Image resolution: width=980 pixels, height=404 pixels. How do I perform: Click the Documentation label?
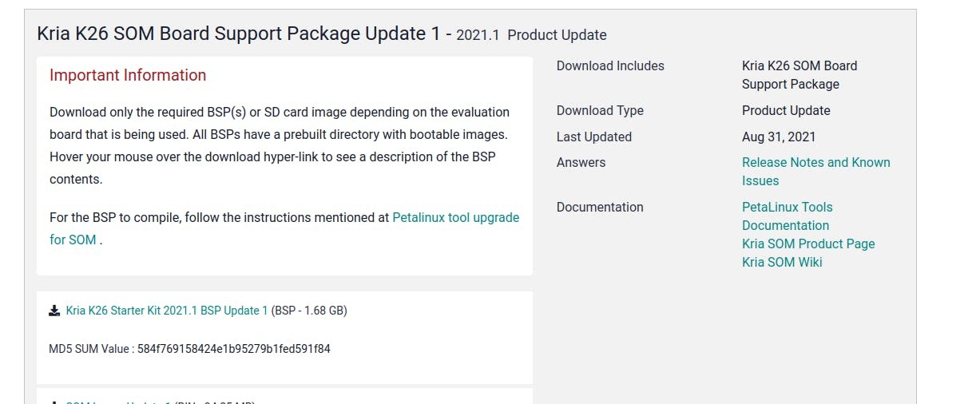point(600,207)
